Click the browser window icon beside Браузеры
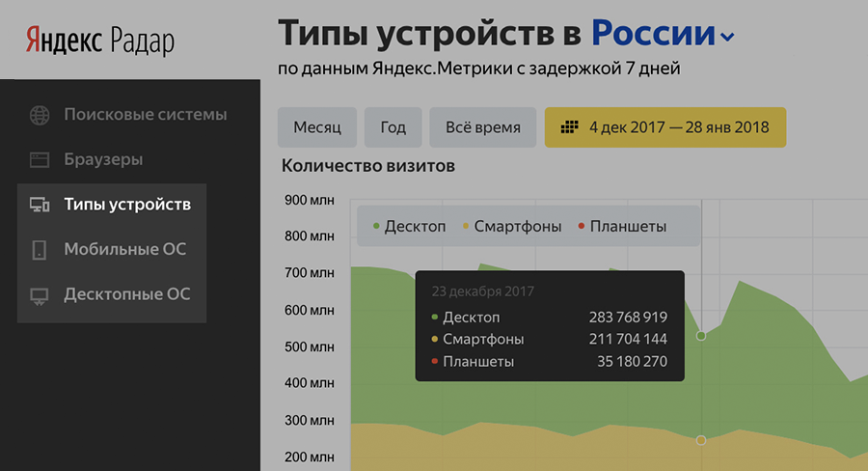This screenshot has height=471, width=868. (40, 160)
